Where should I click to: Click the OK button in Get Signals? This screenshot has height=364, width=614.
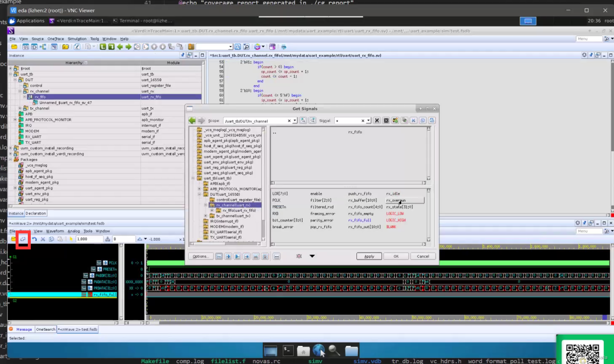[x=396, y=256]
